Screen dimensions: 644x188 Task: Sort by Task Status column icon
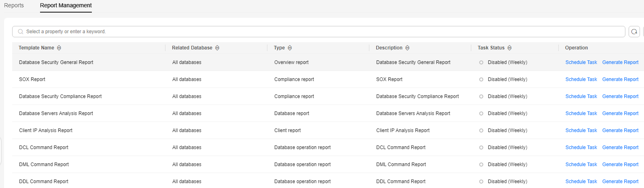510,48
